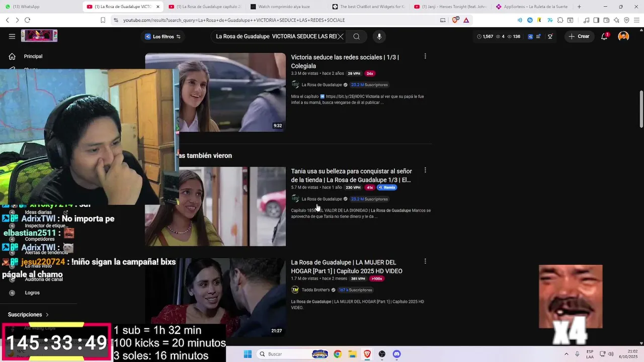Show hidden system tray icons

(x=567, y=354)
